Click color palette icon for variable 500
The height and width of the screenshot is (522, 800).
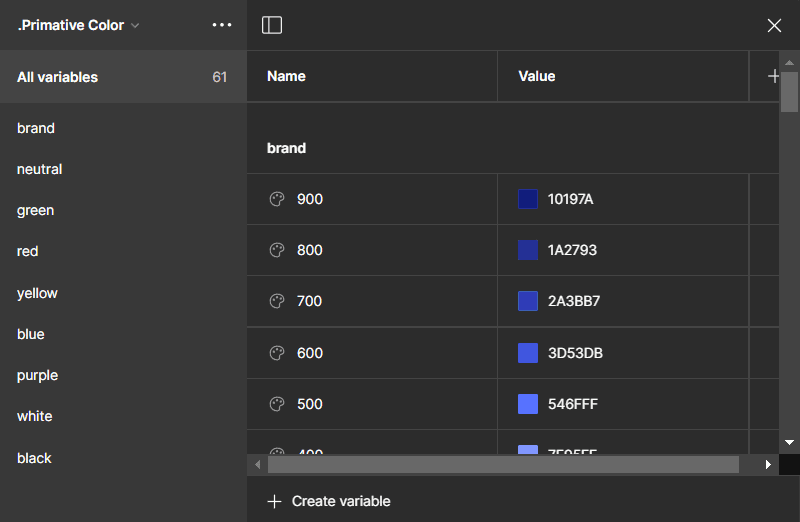(x=277, y=404)
